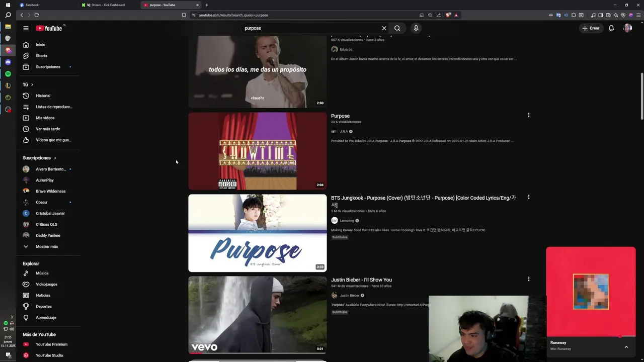Viewport: 644px width, 362px height.
Task: Open Coscu channel subscription
Action: 41,202
